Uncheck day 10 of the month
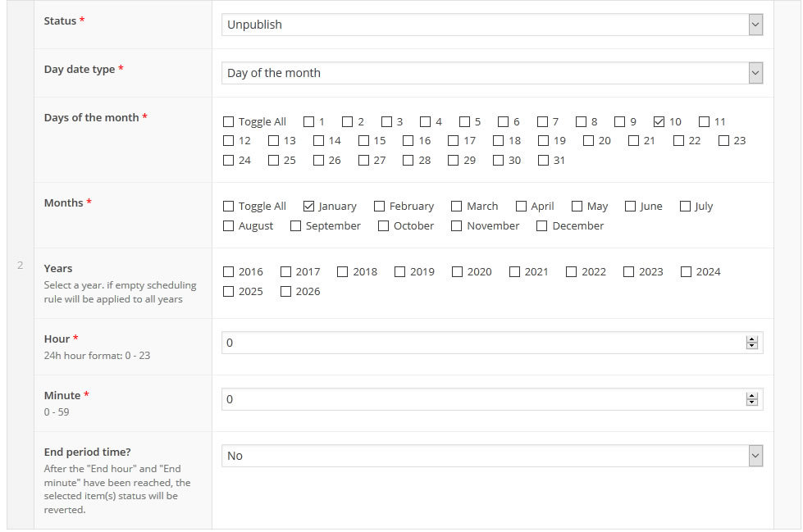Viewport: 803px width, 532px height. (x=659, y=122)
